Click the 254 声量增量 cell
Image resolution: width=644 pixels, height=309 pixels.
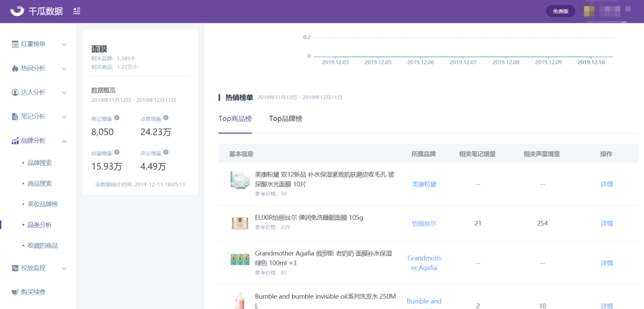click(x=542, y=224)
